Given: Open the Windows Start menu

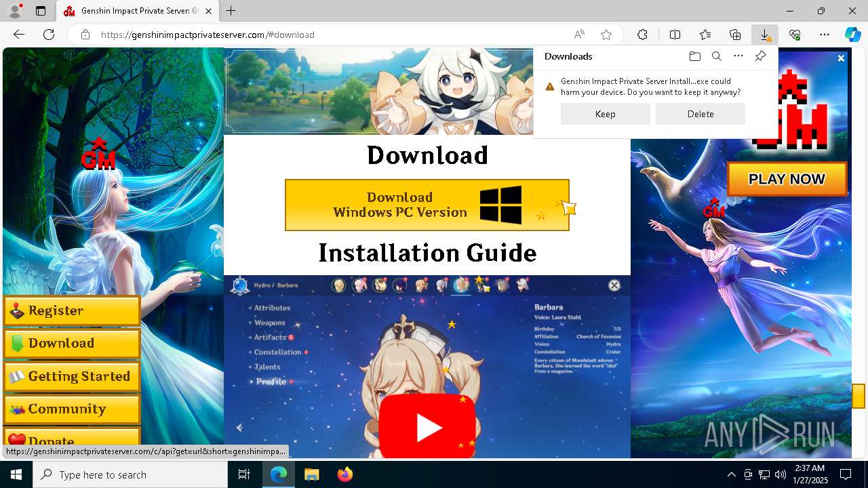Looking at the screenshot, I should click(16, 474).
